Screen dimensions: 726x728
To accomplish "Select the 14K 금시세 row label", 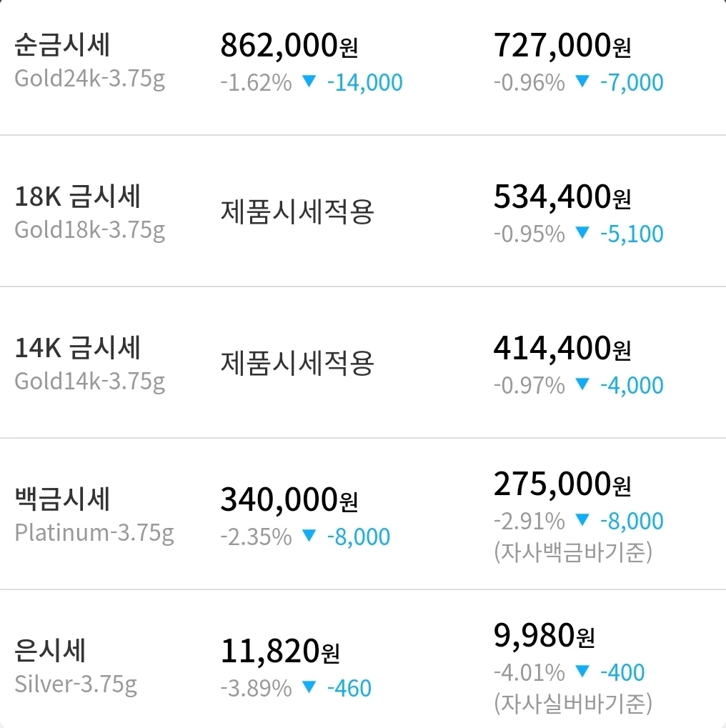I will pyautogui.click(x=89, y=363).
